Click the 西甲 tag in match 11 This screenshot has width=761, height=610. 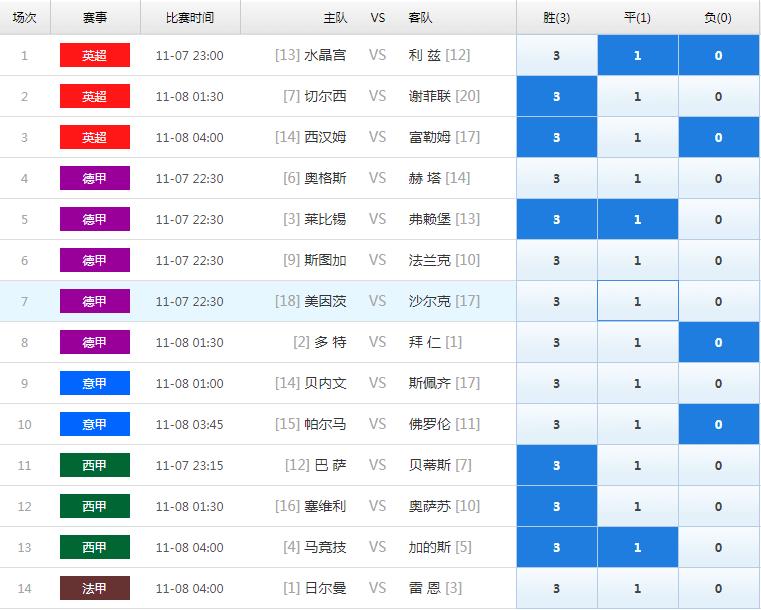pos(95,465)
